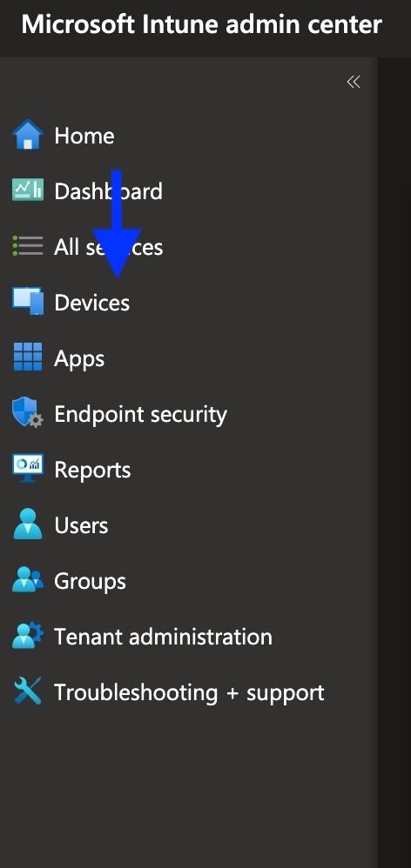Open the Endpoint security menu entry
411x868 pixels.
pos(141,415)
